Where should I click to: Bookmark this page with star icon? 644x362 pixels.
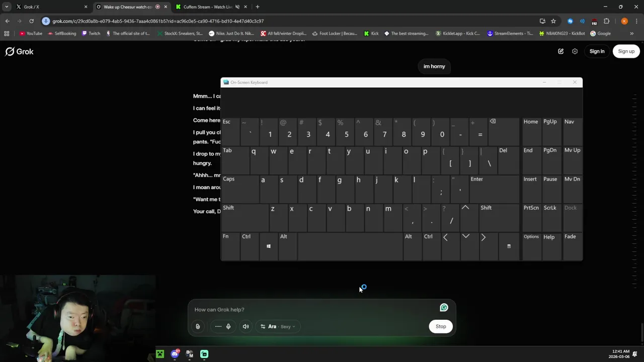tap(553, 21)
